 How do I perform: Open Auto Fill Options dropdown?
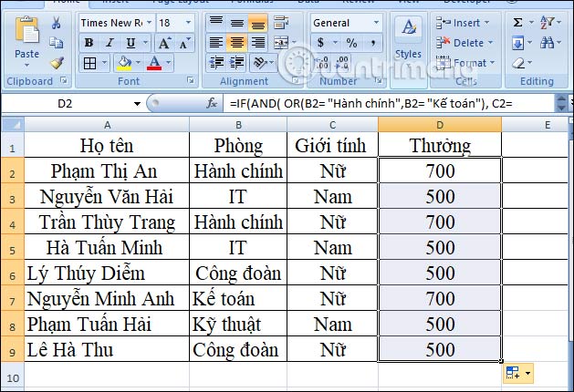click(527, 374)
